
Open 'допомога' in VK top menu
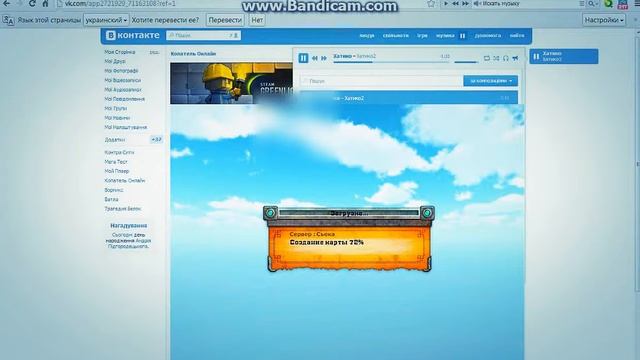pos(487,36)
